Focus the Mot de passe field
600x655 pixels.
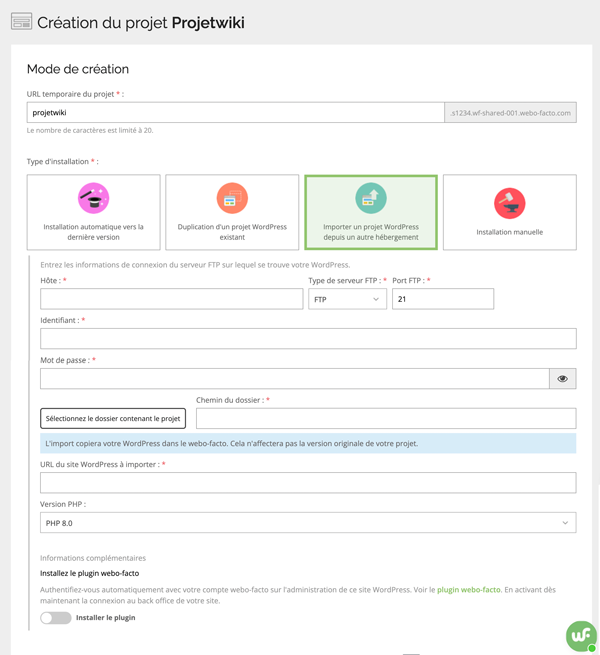[295, 378]
